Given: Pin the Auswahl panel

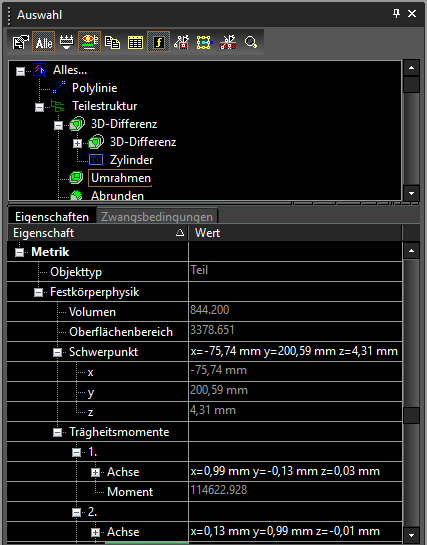Looking at the screenshot, I should coord(396,14).
